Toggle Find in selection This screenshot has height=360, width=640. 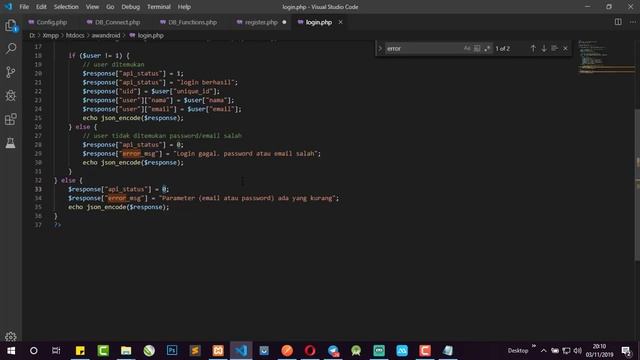tap(554, 48)
